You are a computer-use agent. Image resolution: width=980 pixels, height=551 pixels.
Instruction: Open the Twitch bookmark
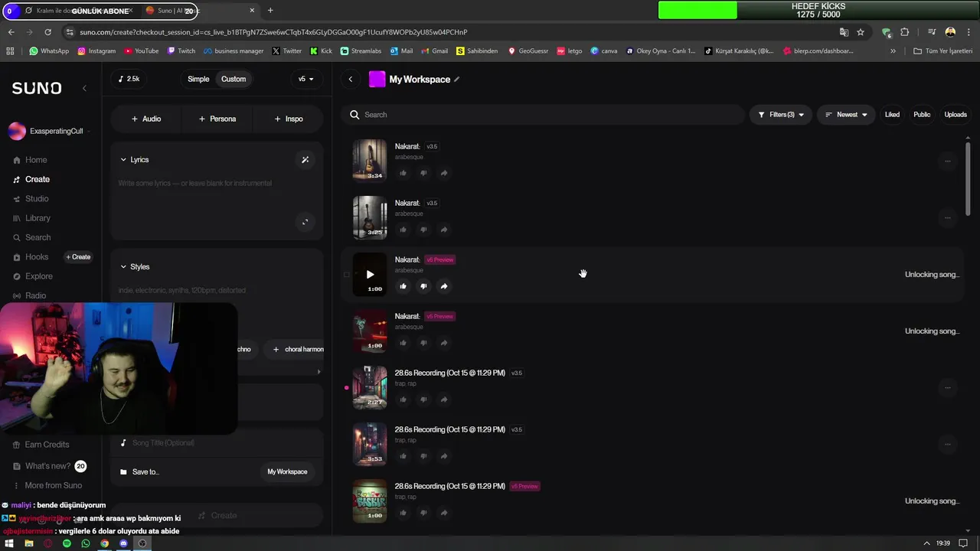click(181, 51)
